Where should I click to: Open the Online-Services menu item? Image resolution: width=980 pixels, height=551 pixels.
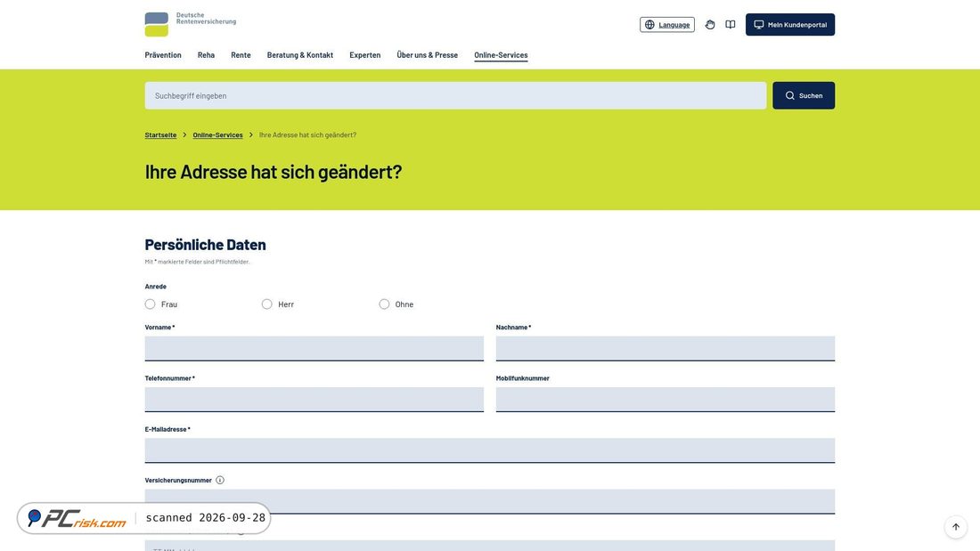501,55
